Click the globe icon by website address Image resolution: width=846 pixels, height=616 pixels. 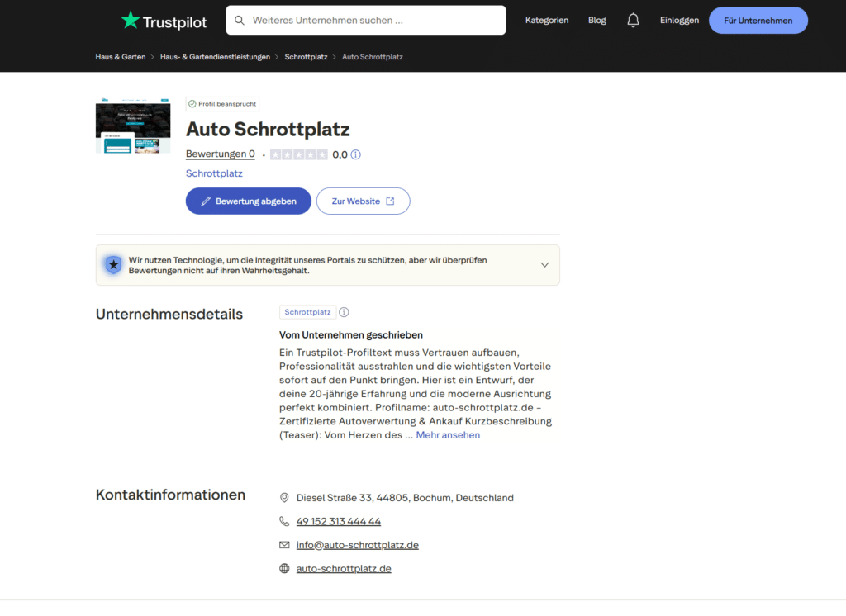(x=285, y=568)
